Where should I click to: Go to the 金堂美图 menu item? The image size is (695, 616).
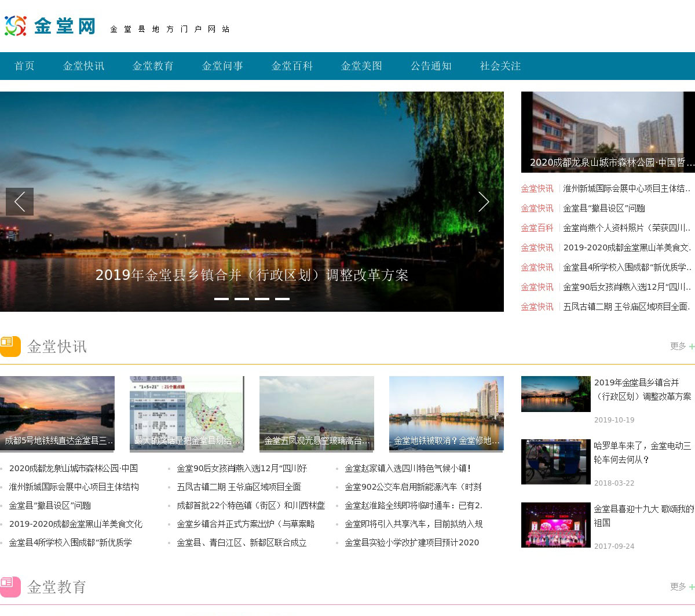(x=361, y=66)
